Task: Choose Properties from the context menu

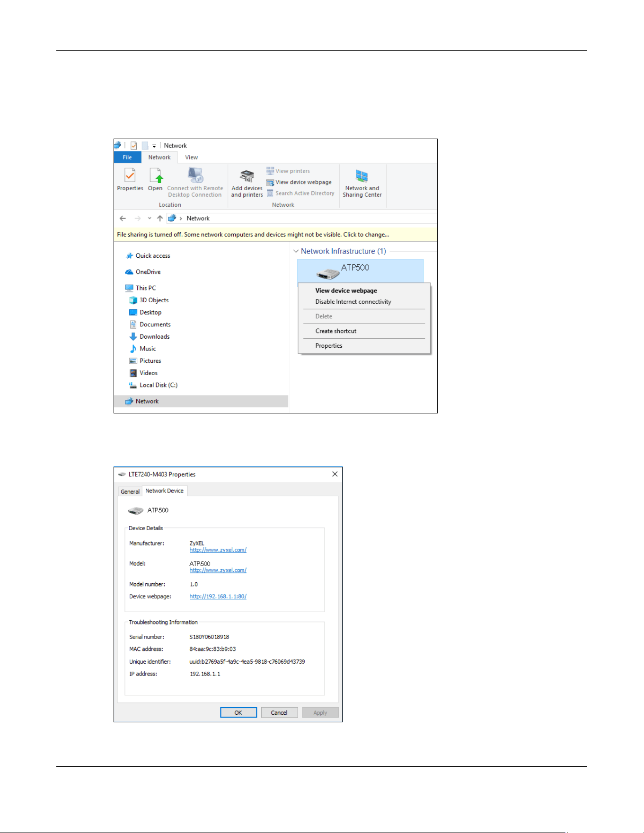Action: (x=364, y=346)
